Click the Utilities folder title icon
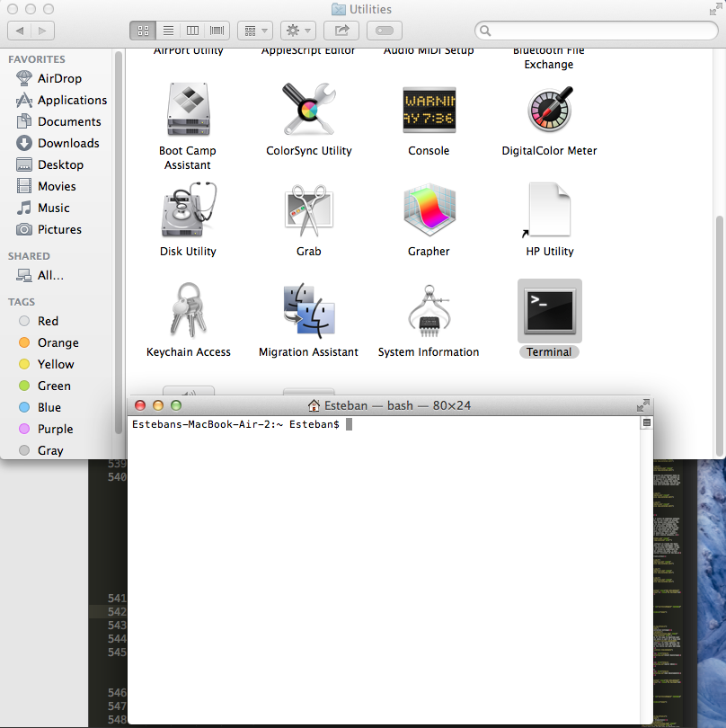Screen dimensions: 726x728 coord(339,9)
